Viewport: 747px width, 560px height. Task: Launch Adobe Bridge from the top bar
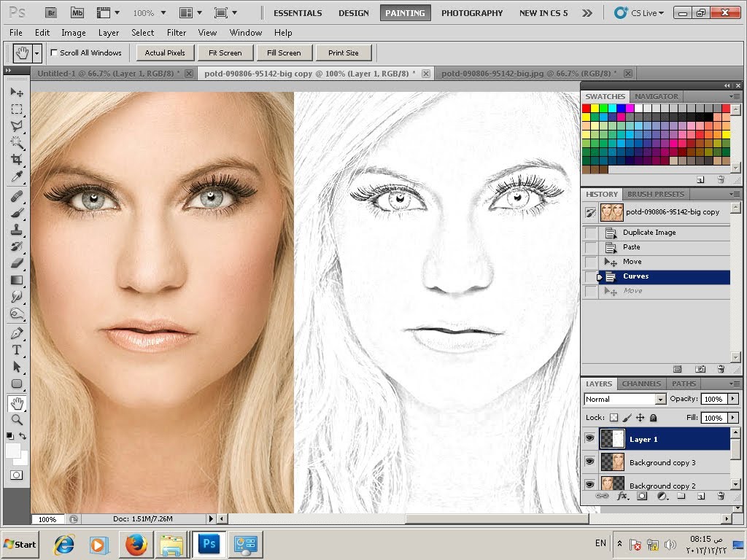tap(50, 12)
